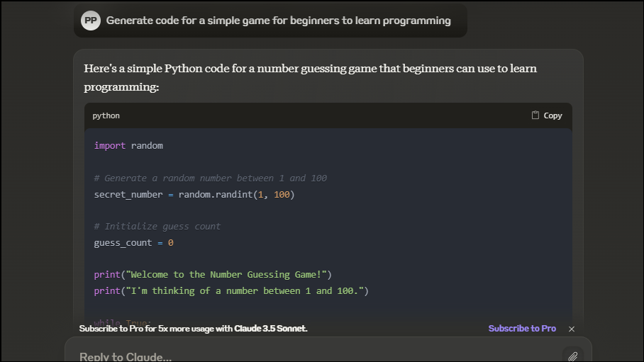644x362 pixels.
Task: Click the response intro text about Python code
Action: (x=310, y=78)
